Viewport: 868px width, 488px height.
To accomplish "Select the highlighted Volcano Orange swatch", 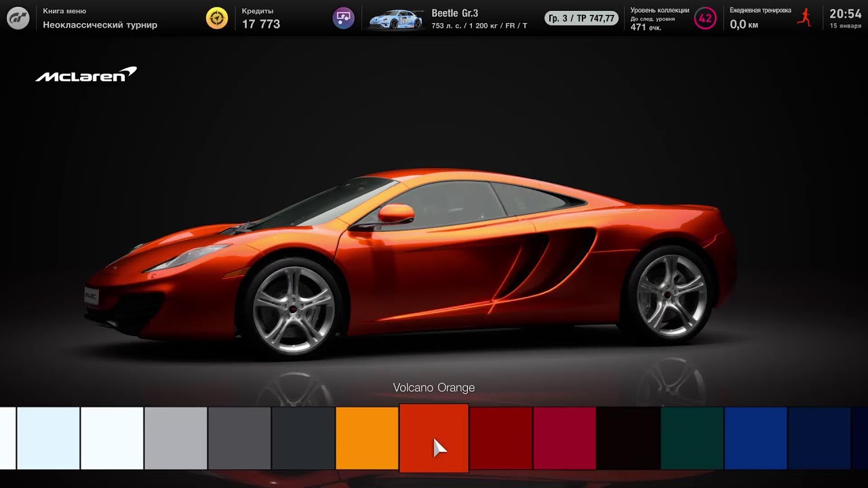I will (434, 438).
